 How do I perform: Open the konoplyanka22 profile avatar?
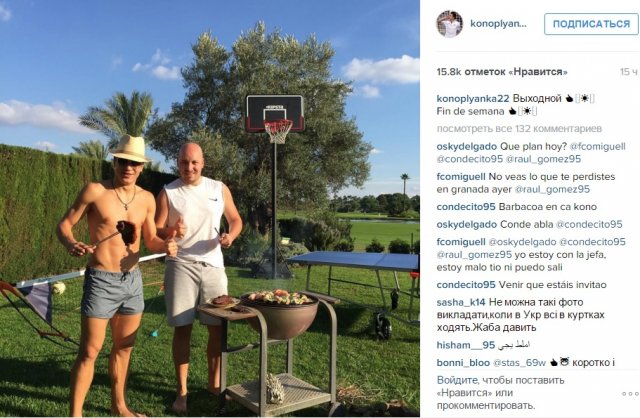point(449,24)
